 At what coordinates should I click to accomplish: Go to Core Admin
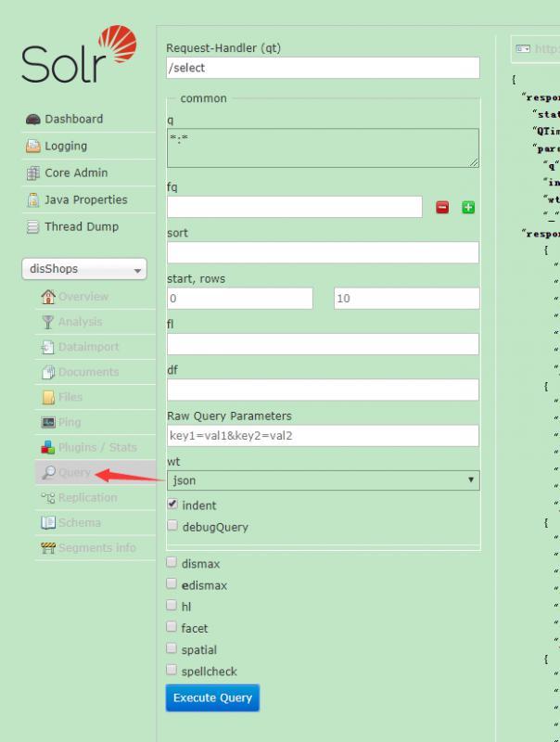[76, 173]
